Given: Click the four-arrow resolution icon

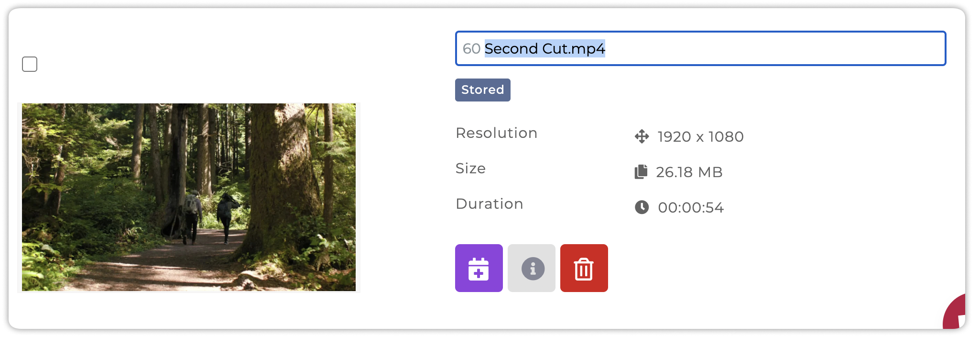Looking at the screenshot, I should coord(642,136).
